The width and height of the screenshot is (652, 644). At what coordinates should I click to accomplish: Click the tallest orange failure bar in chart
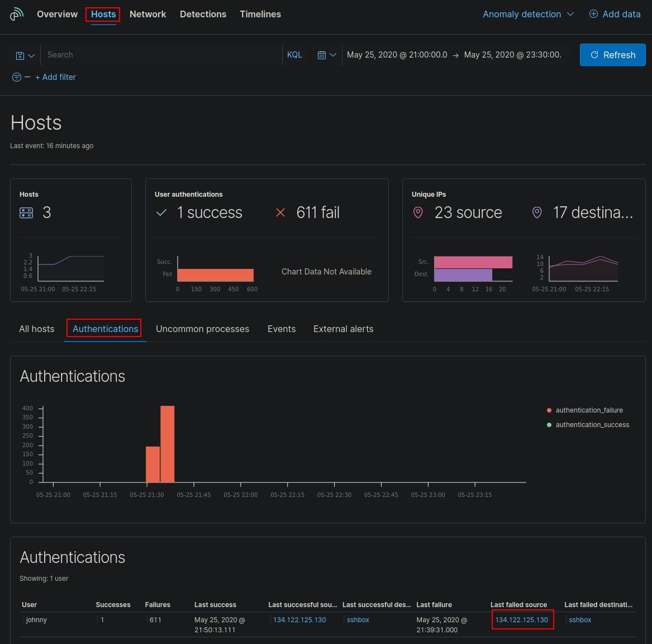click(x=168, y=444)
